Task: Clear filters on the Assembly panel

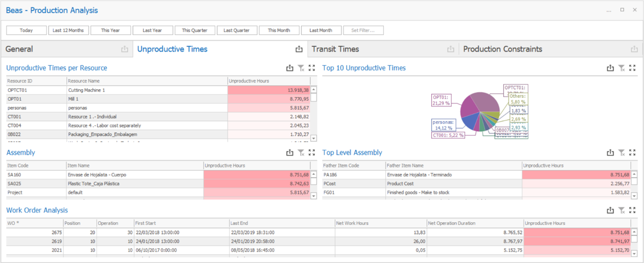Action: (x=301, y=152)
